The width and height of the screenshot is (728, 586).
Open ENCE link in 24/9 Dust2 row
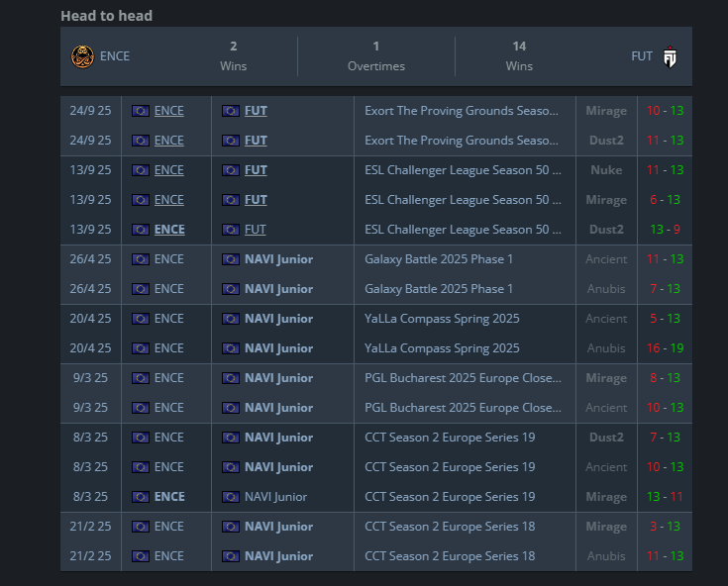coord(169,141)
